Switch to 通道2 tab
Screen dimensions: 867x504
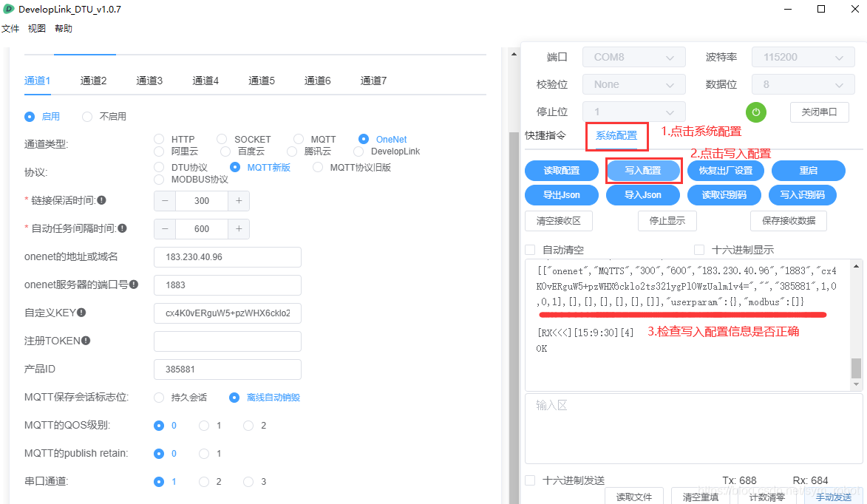click(x=93, y=81)
